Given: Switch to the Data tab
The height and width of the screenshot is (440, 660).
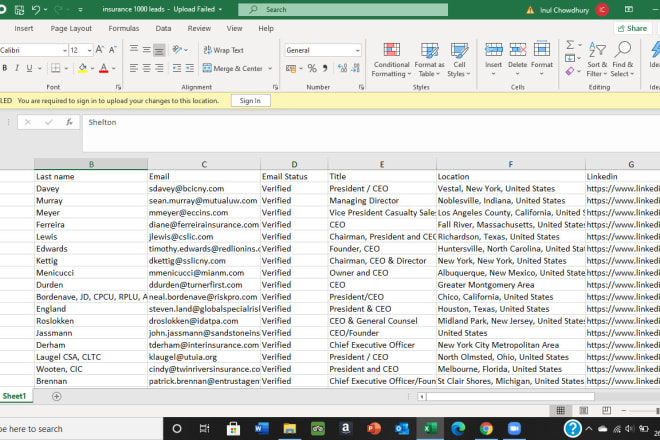Looking at the screenshot, I should (x=163, y=28).
